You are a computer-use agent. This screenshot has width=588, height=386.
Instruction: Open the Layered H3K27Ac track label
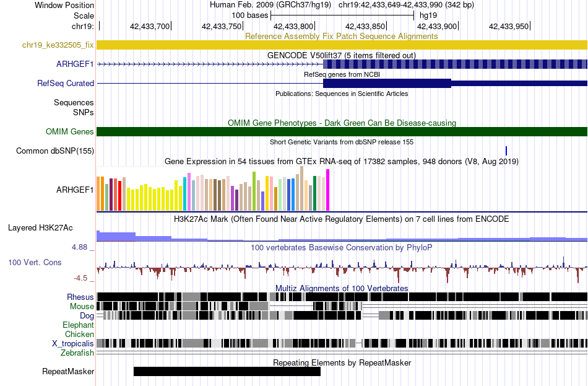tap(40, 228)
